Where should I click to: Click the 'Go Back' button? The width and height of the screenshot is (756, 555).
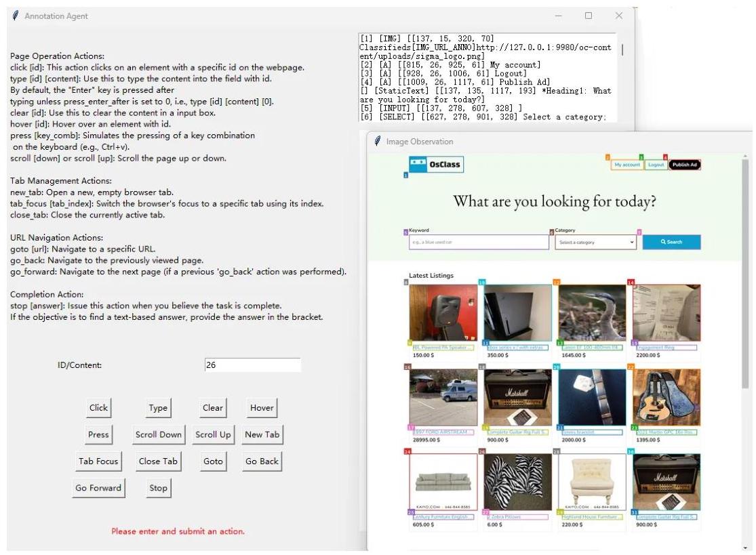point(262,461)
